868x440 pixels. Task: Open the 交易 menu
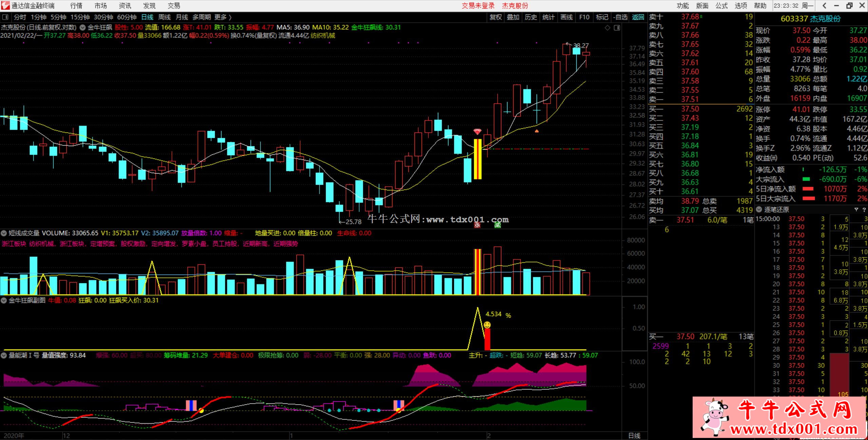tap(174, 5)
